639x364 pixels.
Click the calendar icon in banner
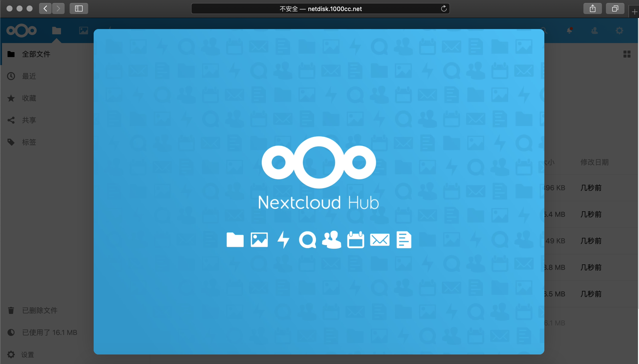point(356,240)
